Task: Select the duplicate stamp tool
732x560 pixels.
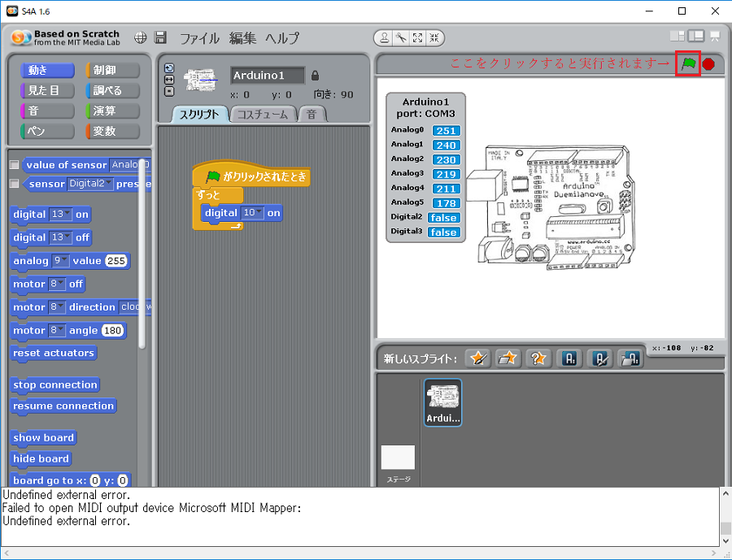Action: [x=384, y=38]
